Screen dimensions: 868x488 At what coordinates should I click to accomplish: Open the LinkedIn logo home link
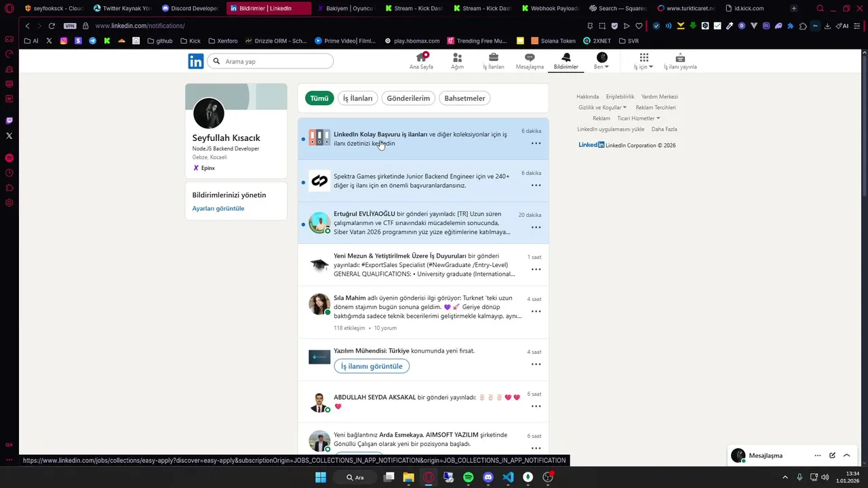196,62
